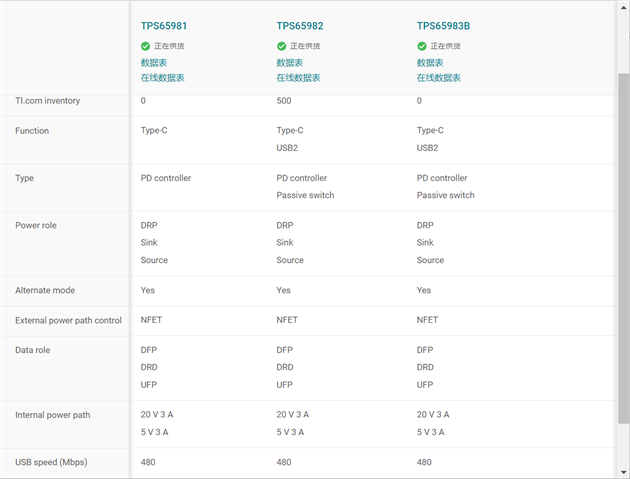Click USB2 function value under TPS65982
Screen dimensions: 630x479
pos(287,148)
